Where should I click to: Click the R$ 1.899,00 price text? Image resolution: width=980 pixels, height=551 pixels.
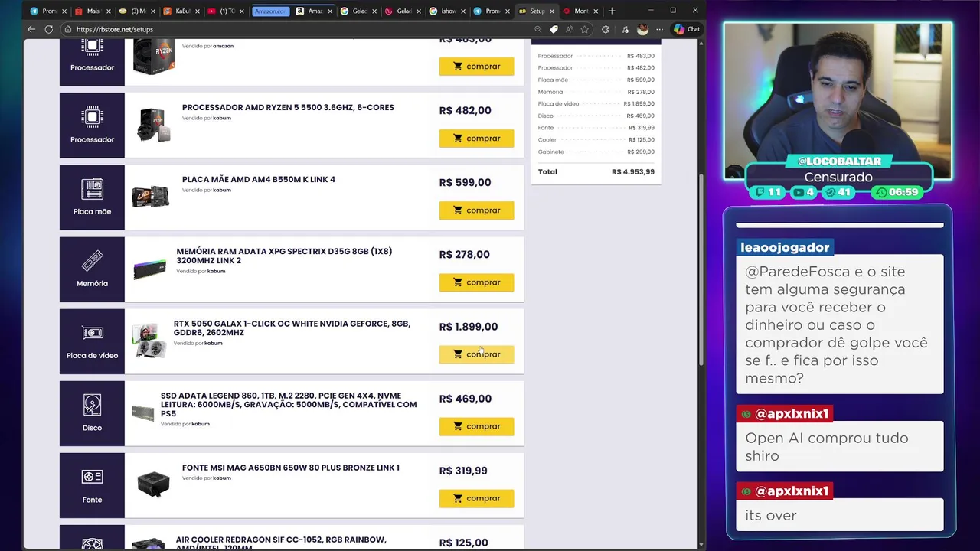point(469,327)
